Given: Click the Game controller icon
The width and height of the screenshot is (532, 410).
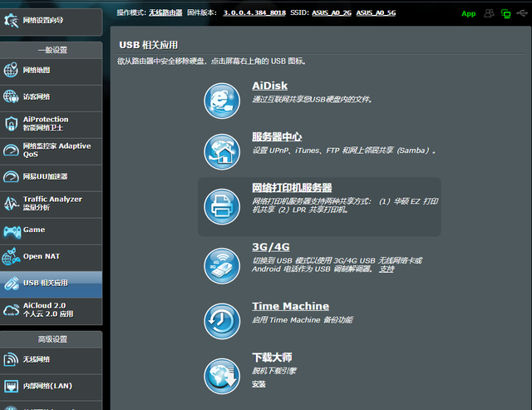Looking at the screenshot, I should click(x=12, y=231).
